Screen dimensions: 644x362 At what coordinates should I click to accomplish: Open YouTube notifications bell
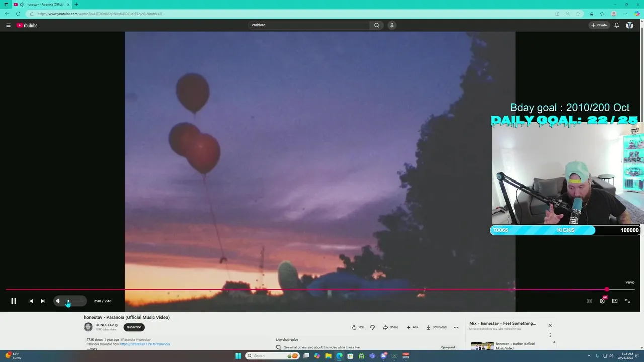616,25
